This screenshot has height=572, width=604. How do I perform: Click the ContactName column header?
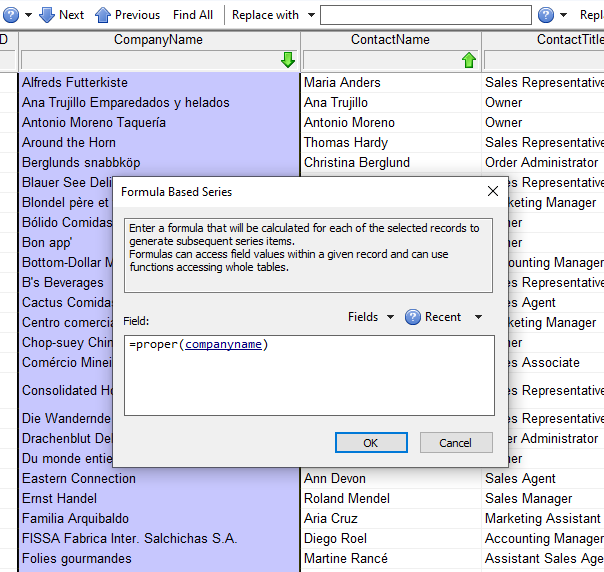(x=390, y=40)
